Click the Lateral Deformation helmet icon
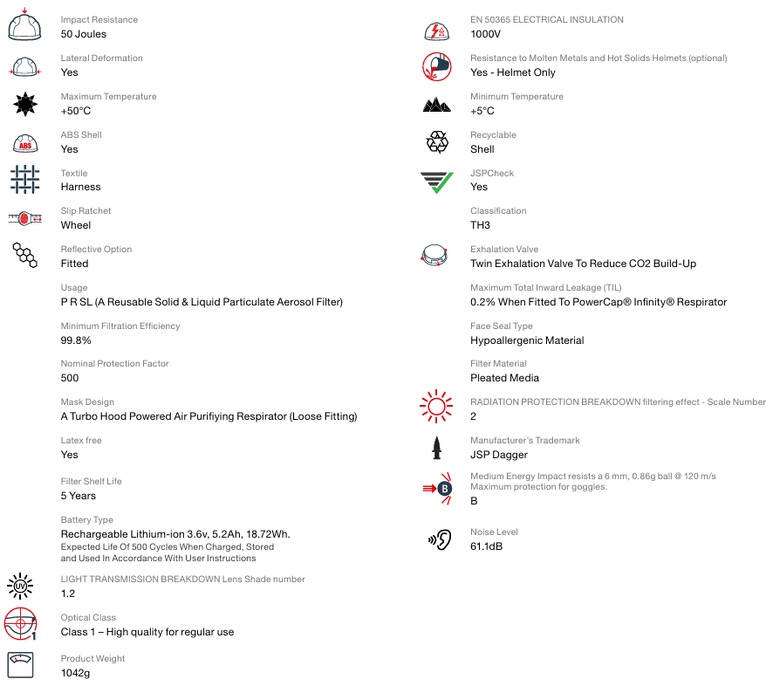773x700 pixels. [x=24, y=66]
